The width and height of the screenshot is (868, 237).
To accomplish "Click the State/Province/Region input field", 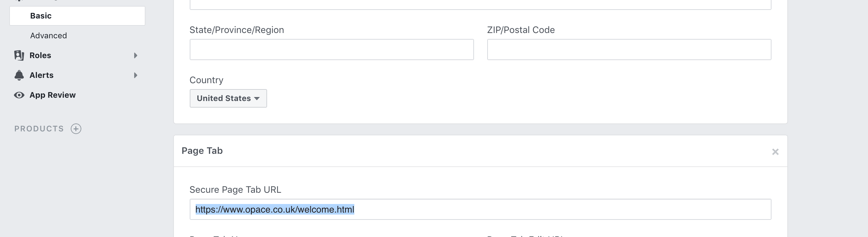I will tap(332, 50).
